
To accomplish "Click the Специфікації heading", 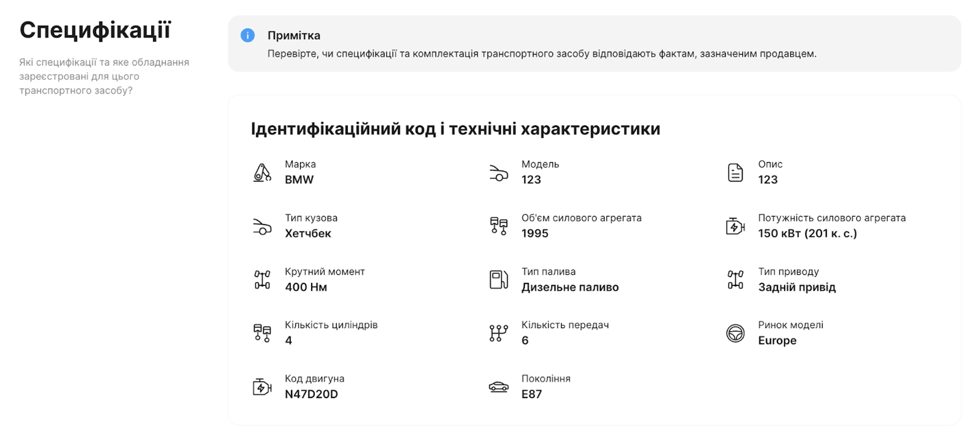I will [x=95, y=30].
